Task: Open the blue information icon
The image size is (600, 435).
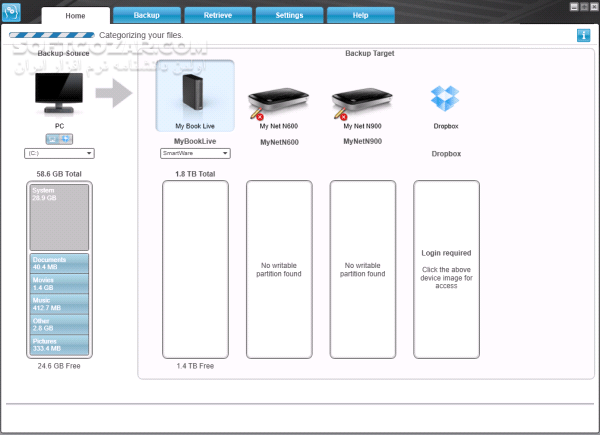Action: [x=583, y=36]
